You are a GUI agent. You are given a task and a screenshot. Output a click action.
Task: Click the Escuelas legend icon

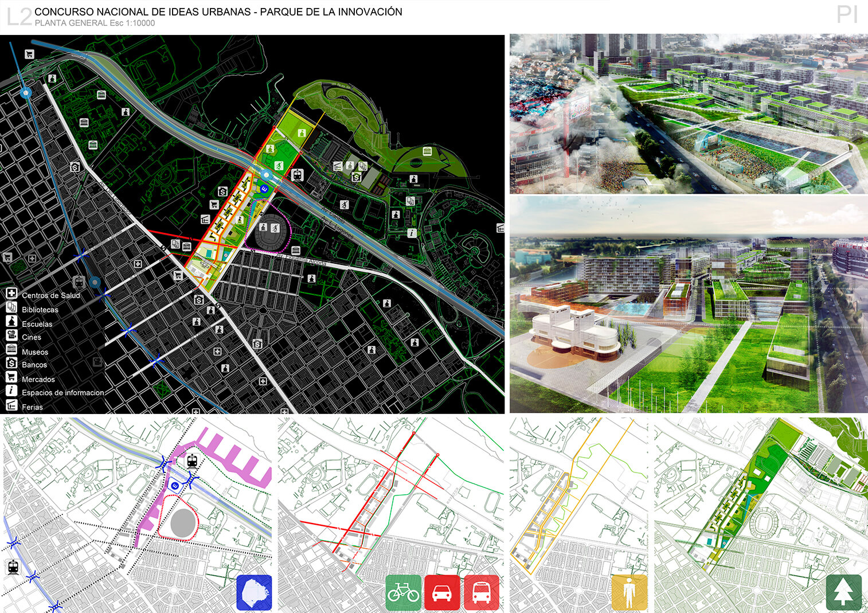[11, 322]
